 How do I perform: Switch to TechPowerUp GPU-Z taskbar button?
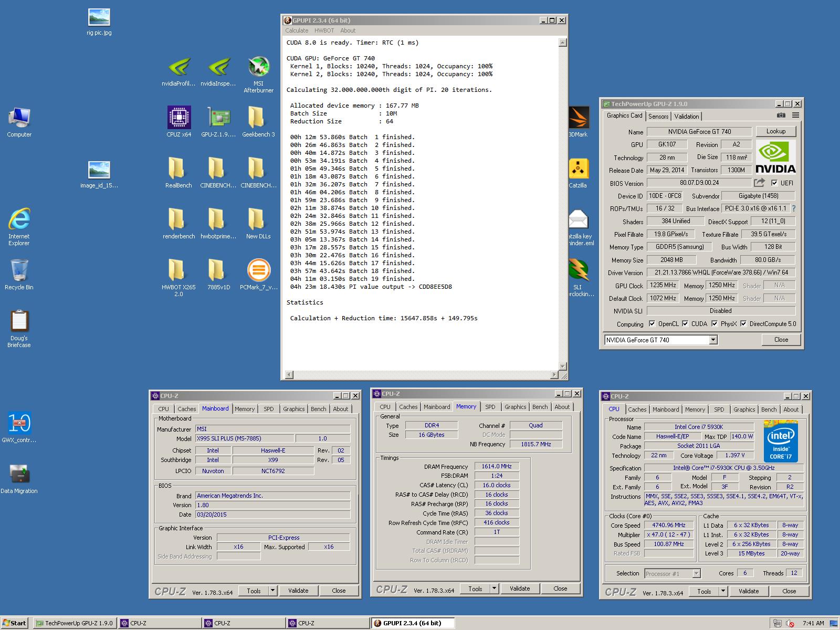pos(74,623)
